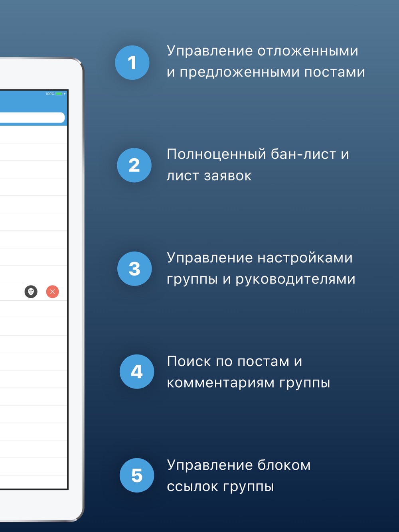Click the text 'Поиск по постам и комментариям группы'
399x532 pixels.
(248, 372)
